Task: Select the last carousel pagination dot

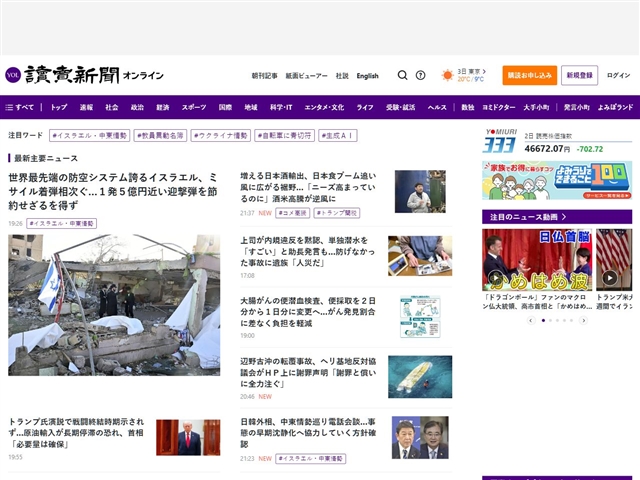Action: 571,320
